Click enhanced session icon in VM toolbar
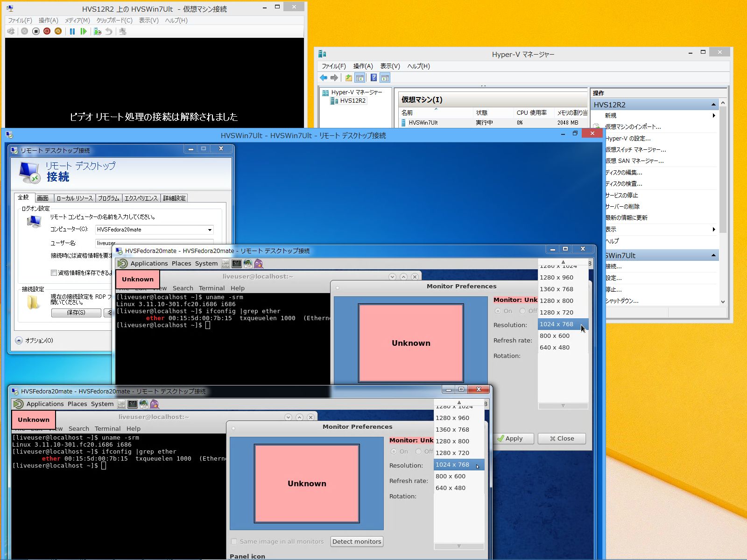The image size is (747, 560). point(123,31)
